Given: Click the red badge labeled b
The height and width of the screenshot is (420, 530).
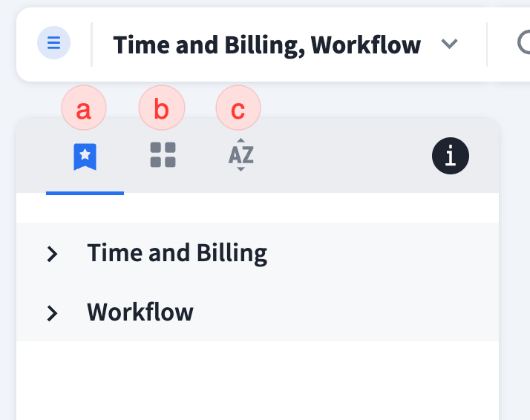Looking at the screenshot, I should click(161, 110).
